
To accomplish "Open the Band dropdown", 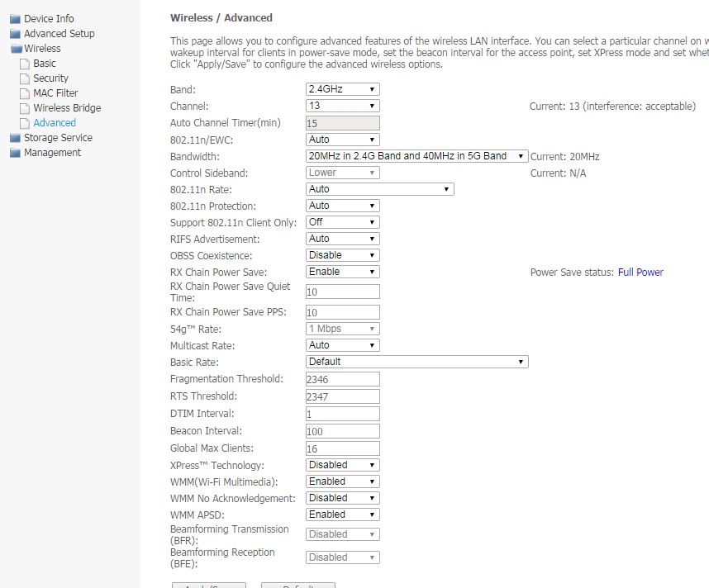I will coord(343,89).
